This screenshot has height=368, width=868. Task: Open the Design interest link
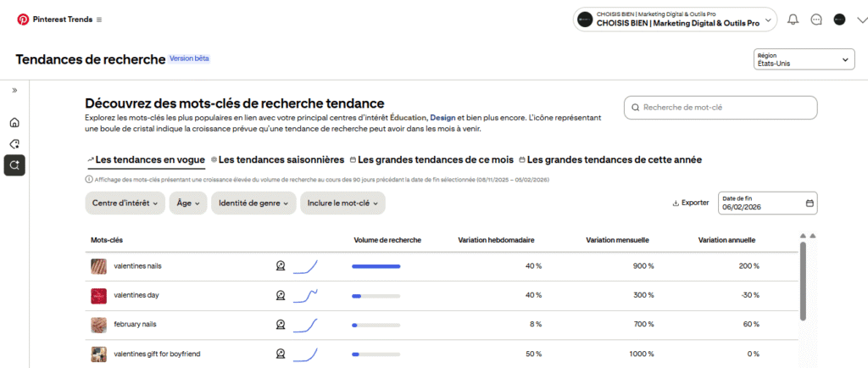point(442,118)
